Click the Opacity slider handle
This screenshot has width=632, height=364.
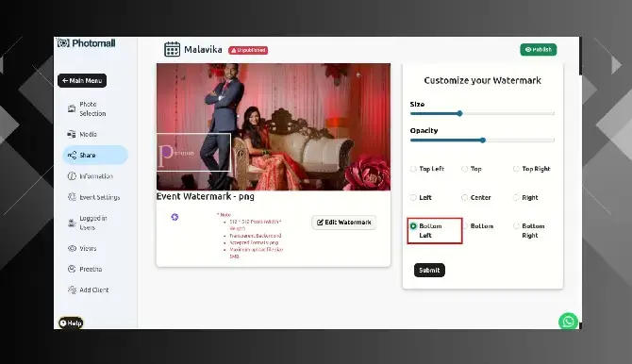pos(483,141)
